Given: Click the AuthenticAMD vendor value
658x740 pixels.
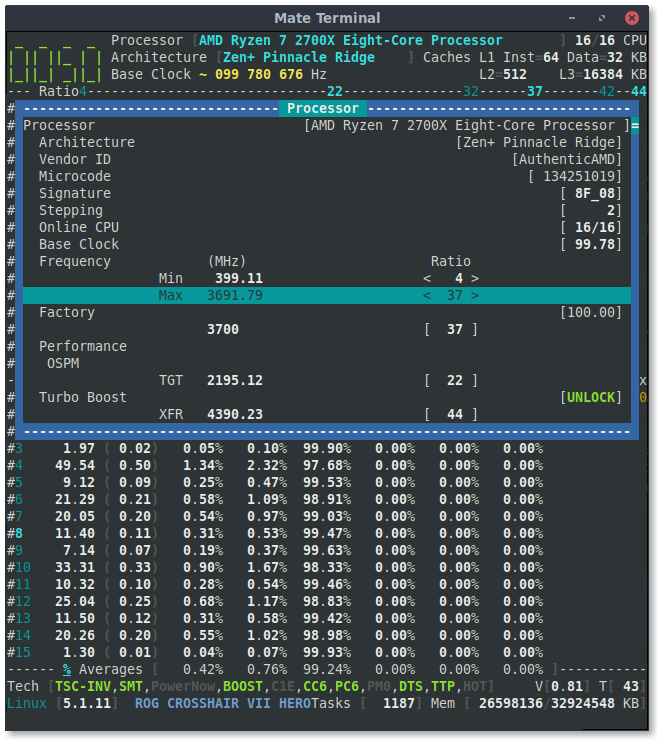Looking at the screenshot, I should click(x=567, y=160).
